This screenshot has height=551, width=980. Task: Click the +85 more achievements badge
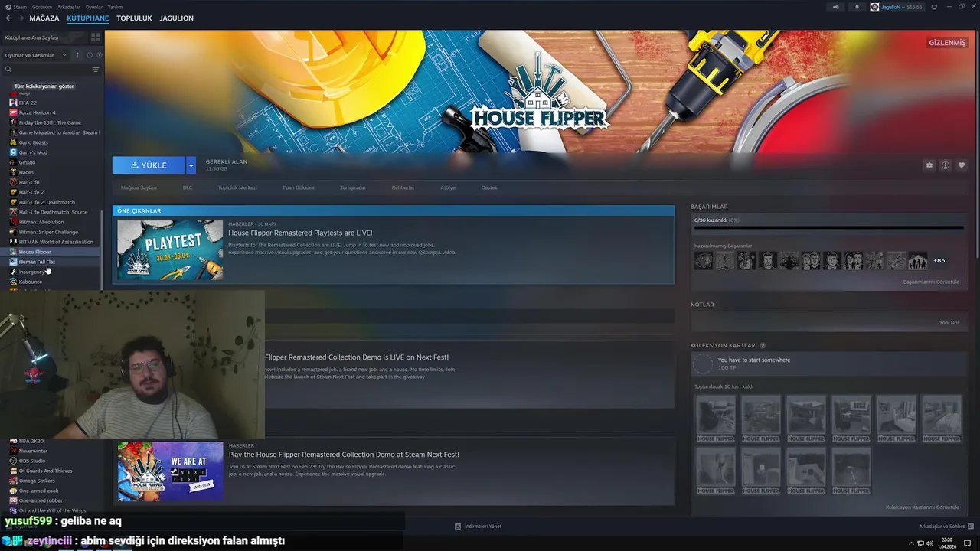(939, 261)
